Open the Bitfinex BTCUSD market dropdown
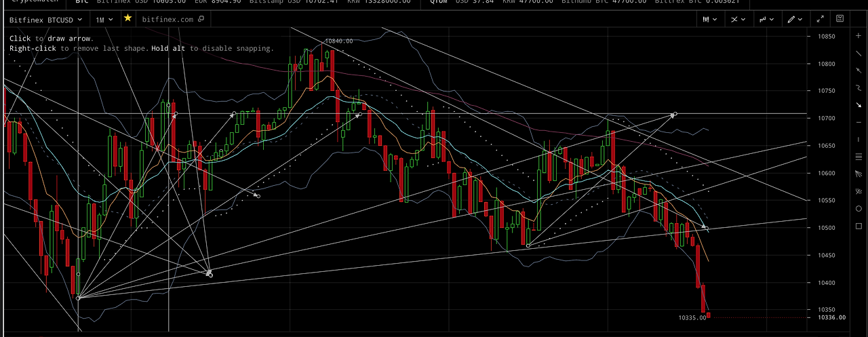Viewport: 868px width, 337px height. [45, 20]
